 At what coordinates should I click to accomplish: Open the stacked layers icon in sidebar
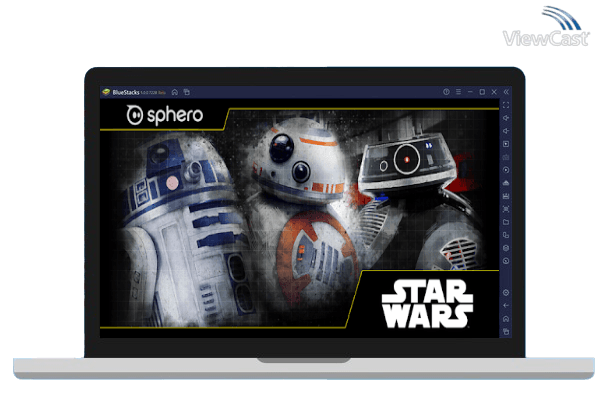(506, 248)
